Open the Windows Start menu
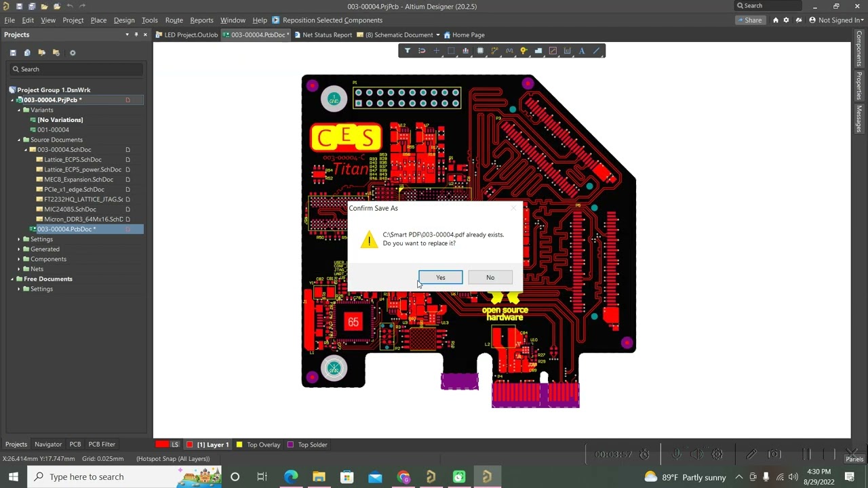868x488 pixels. [14, 477]
